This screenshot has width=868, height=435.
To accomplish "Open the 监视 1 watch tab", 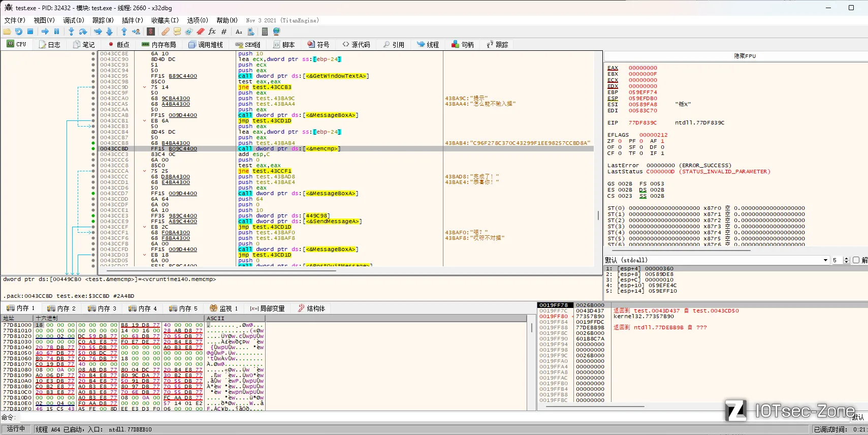I will point(224,308).
